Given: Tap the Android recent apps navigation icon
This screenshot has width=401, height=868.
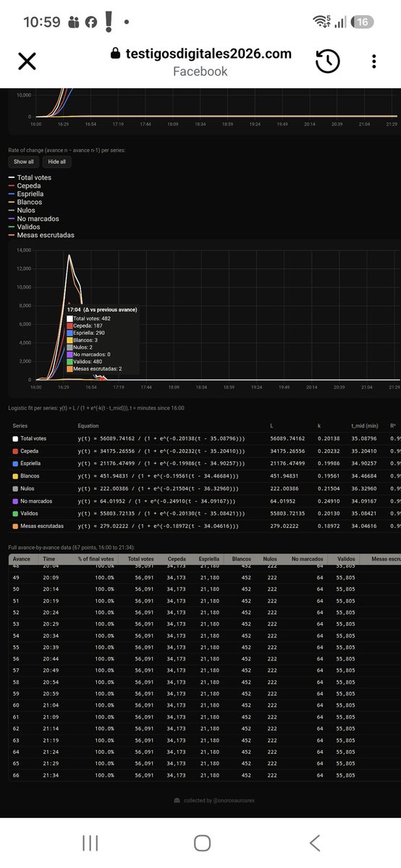Looking at the screenshot, I should point(90,843).
